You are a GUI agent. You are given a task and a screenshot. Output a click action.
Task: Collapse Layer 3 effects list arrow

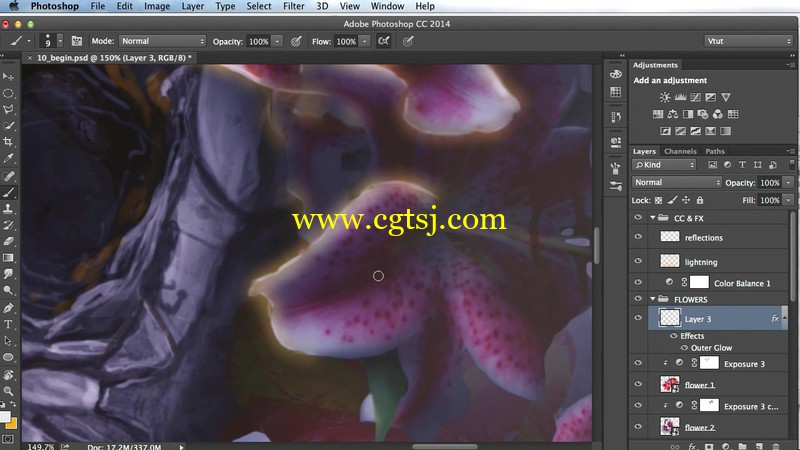click(x=785, y=318)
